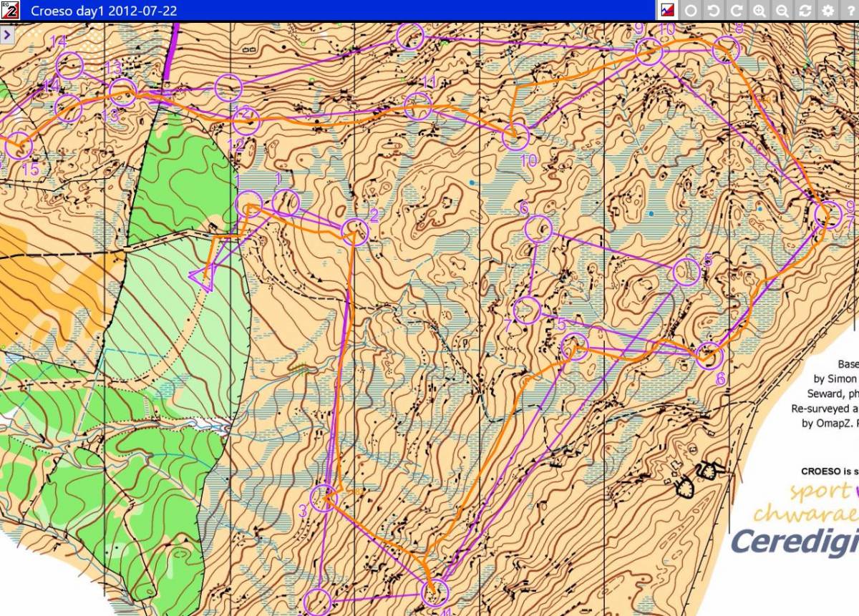Zoom out using magnifier minus icon
Screen dimensions: 859x616
pos(782,11)
